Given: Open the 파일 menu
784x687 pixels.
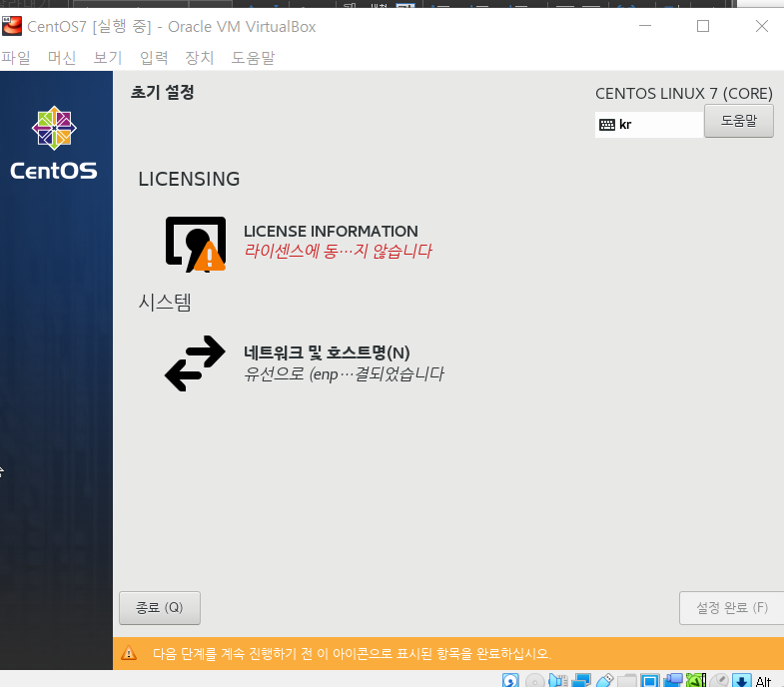Looking at the screenshot, I should [x=16, y=58].
